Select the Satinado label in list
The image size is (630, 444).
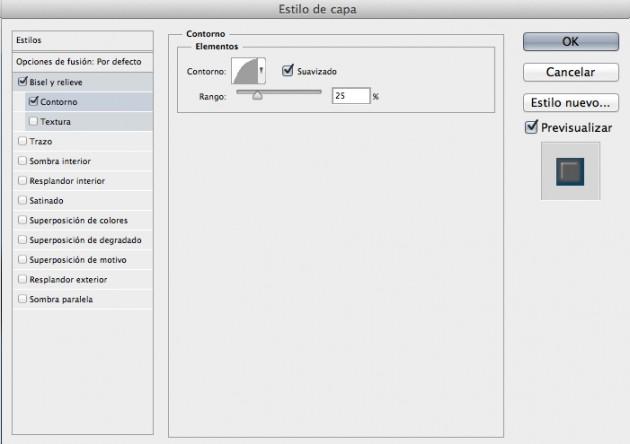[46, 201]
